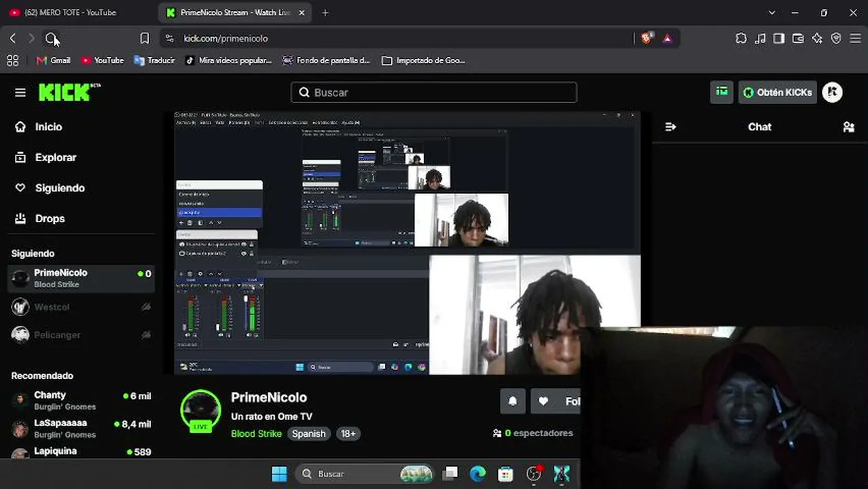Open chat users list icon
Viewport: 868px width, 489px height.
point(848,127)
